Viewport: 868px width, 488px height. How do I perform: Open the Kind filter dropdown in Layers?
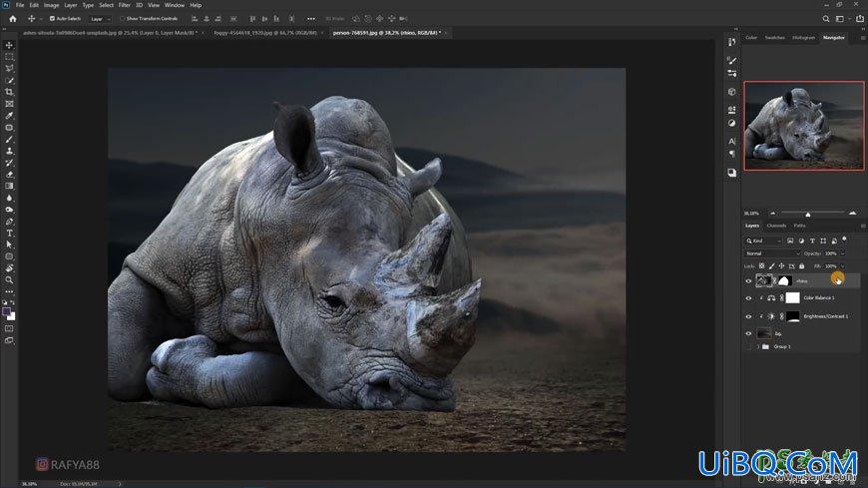point(763,241)
